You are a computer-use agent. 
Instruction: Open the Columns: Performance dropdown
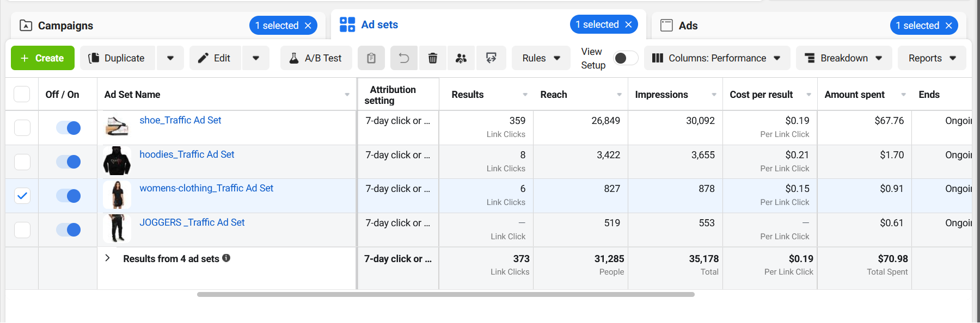716,58
